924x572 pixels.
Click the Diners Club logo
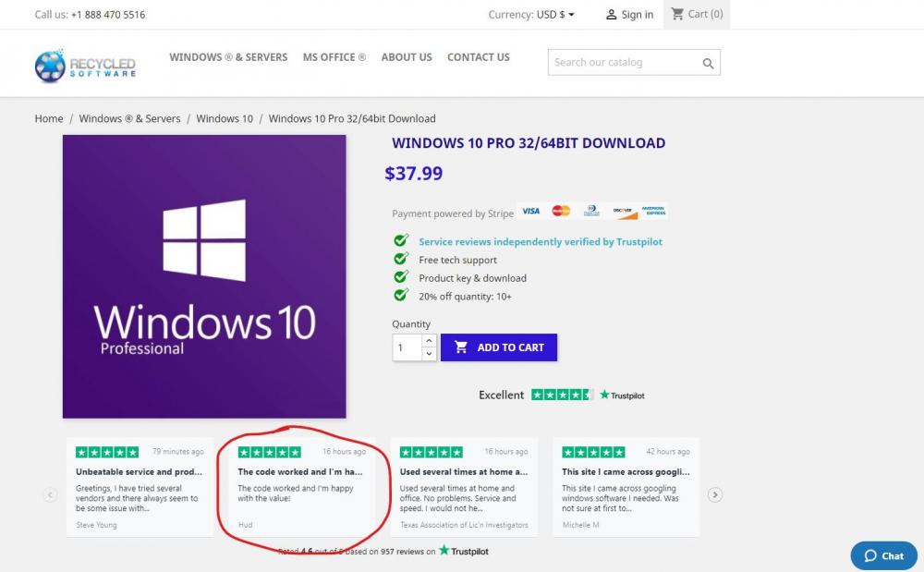[x=591, y=211]
